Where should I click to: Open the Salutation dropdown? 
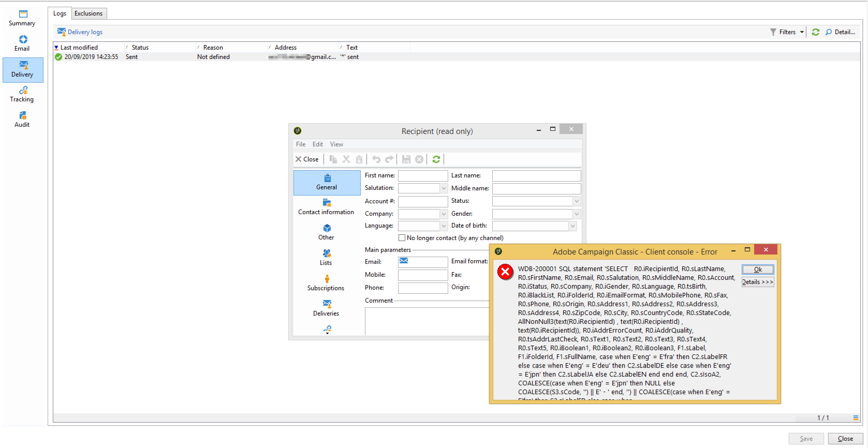pyautogui.click(x=443, y=188)
